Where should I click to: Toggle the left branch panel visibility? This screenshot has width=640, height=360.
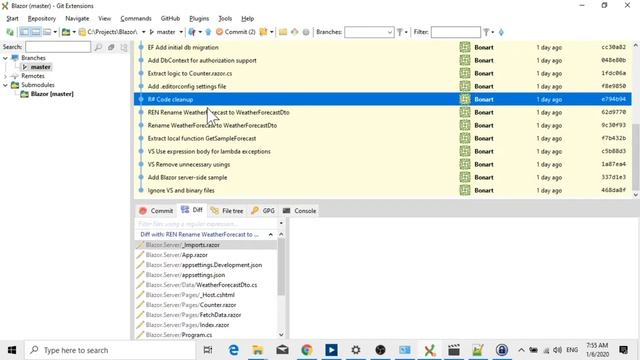(24, 32)
